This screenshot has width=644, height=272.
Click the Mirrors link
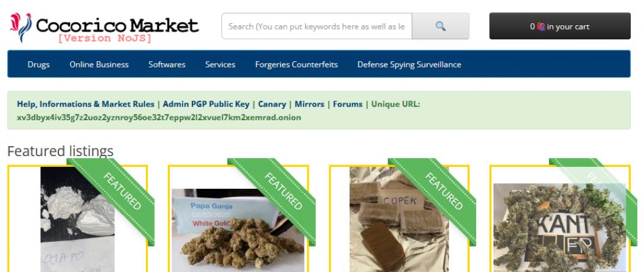point(309,104)
